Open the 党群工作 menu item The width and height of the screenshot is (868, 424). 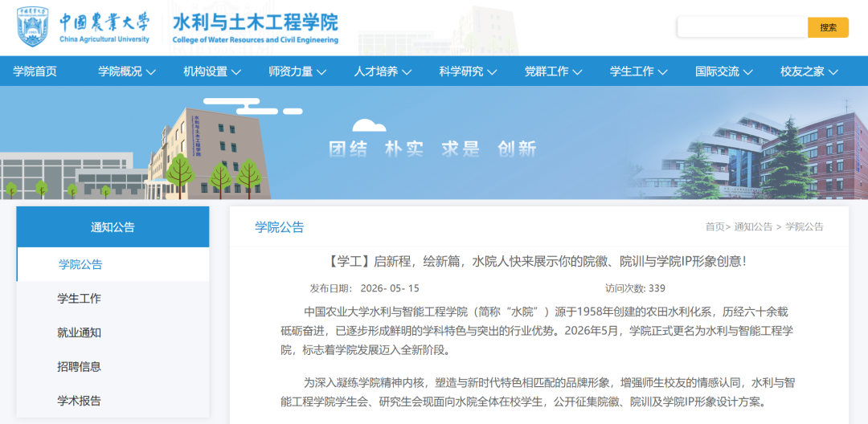[547, 71]
